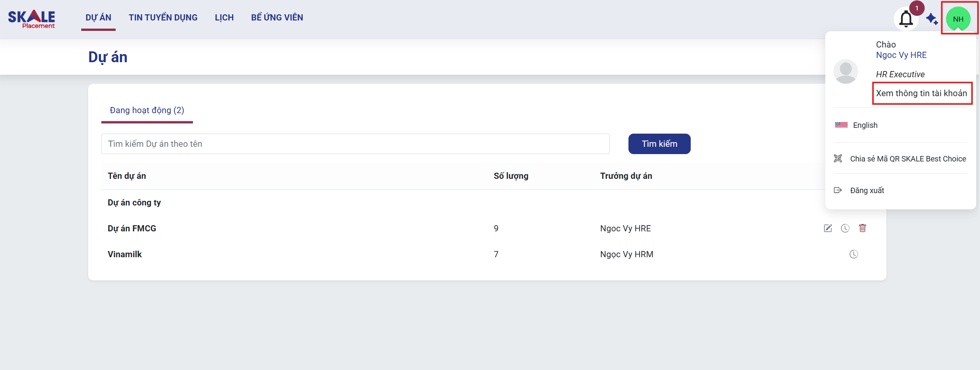Select the Đang hoạt động (2) tab

pyautogui.click(x=147, y=110)
